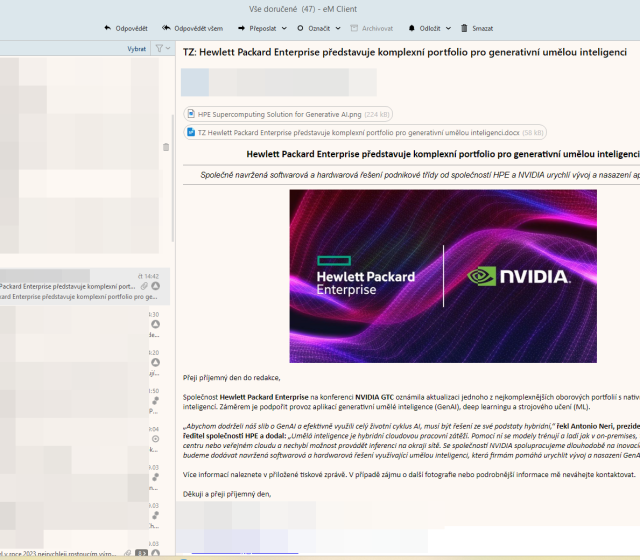This screenshot has width=640, height=560.
Task: Click the email subject title starting with TZ:
Action: coord(404,52)
